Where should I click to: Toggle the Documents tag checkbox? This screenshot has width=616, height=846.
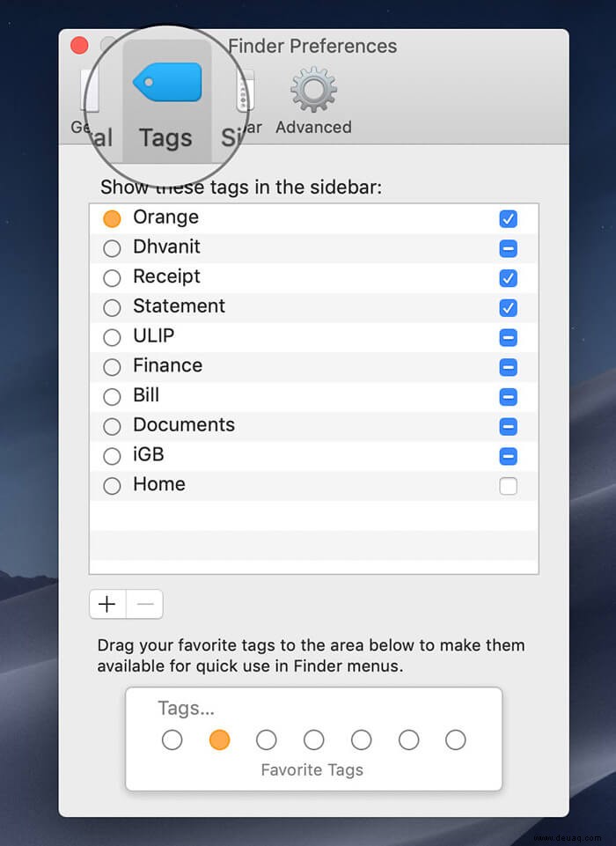click(508, 426)
